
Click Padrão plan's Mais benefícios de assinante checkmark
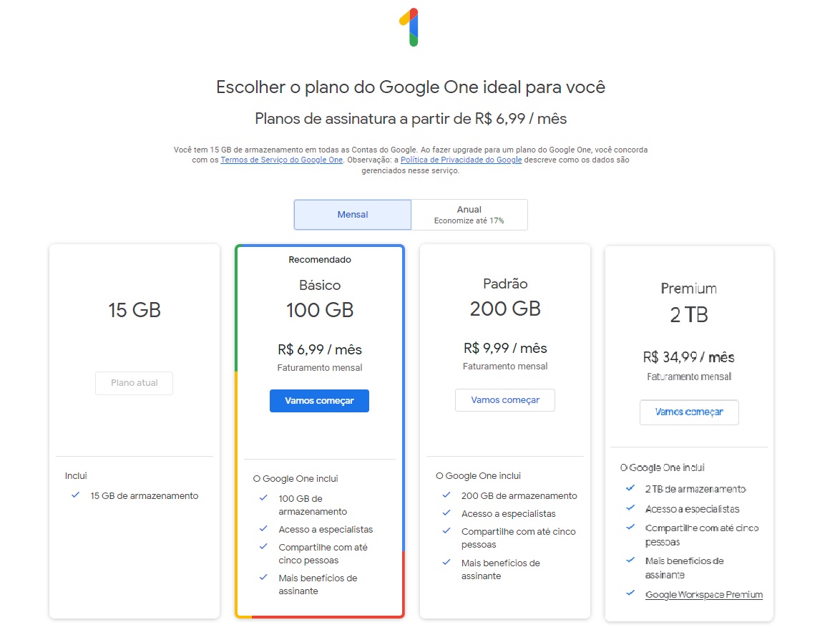point(446,562)
